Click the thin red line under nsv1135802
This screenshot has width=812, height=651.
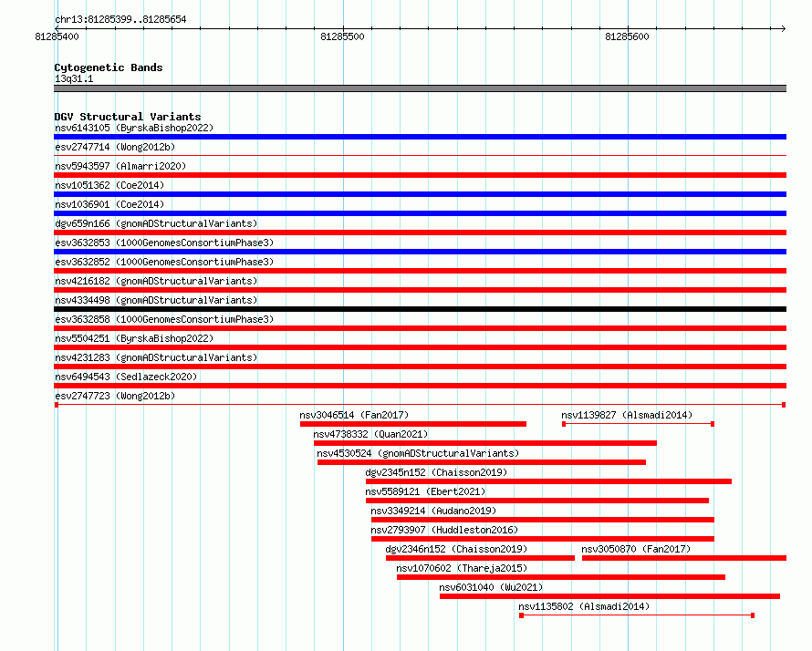[637, 615]
